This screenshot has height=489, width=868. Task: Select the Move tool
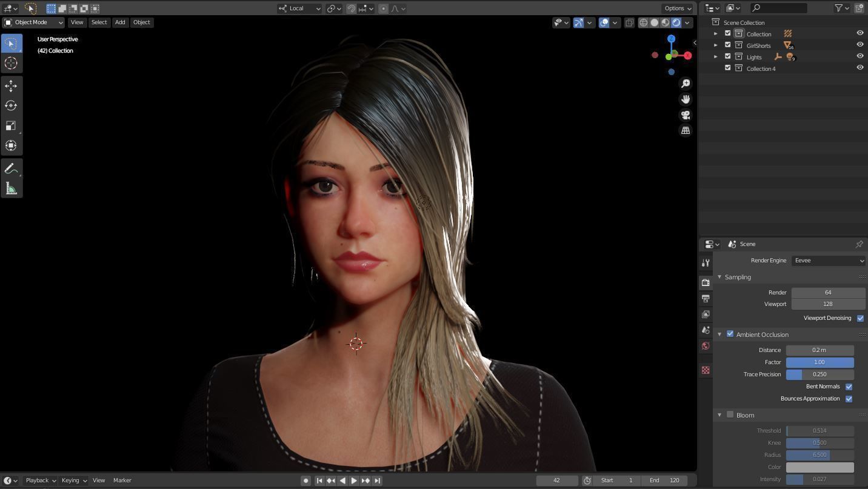pos(11,85)
